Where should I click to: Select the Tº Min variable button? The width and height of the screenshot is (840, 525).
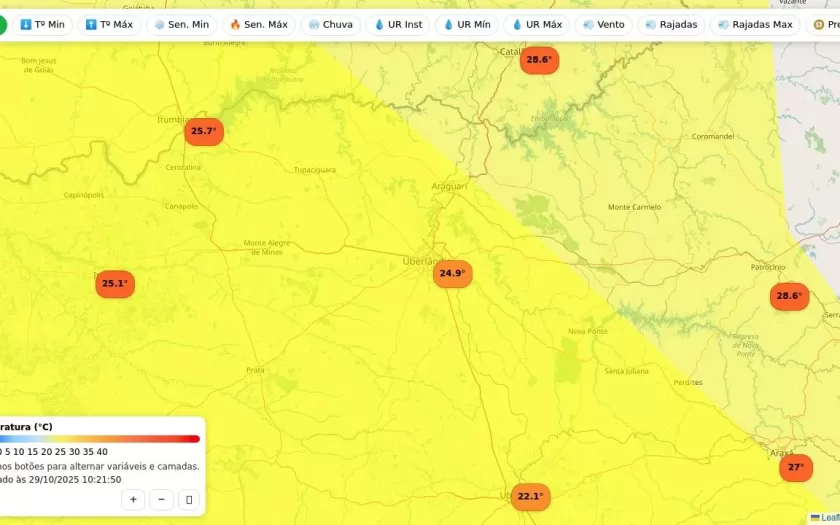[42, 24]
